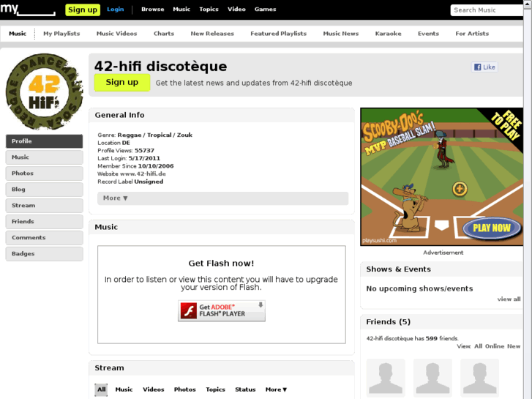532x399 pixels.
Task: Click the 42-hifi discotèque title
Action: (x=160, y=66)
